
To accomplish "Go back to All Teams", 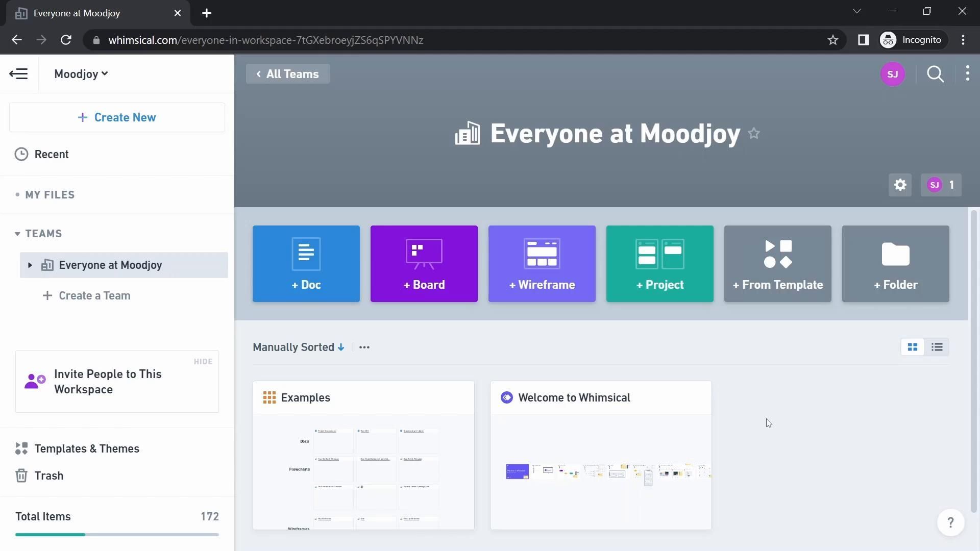I will coord(287,74).
